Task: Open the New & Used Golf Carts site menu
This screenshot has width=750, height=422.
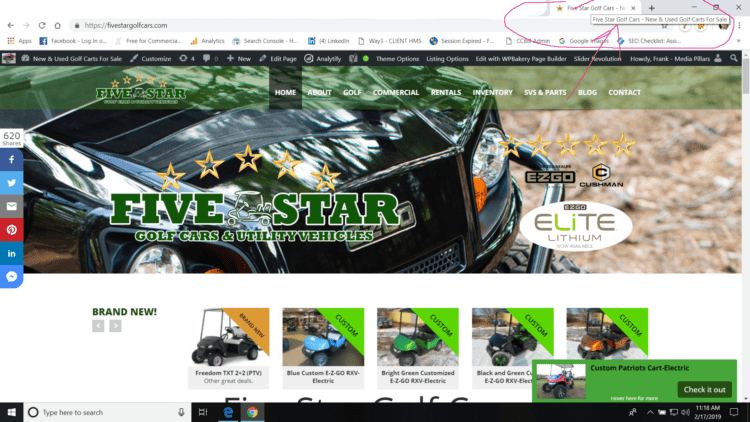Action: pos(71,59)
